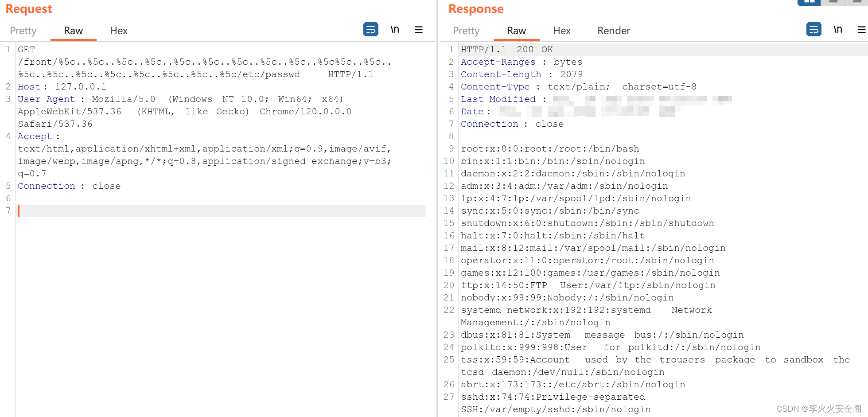Click the ftp:x:14:50 passwd line
Screen dimensions: 868x417
(x=588, y=285)
